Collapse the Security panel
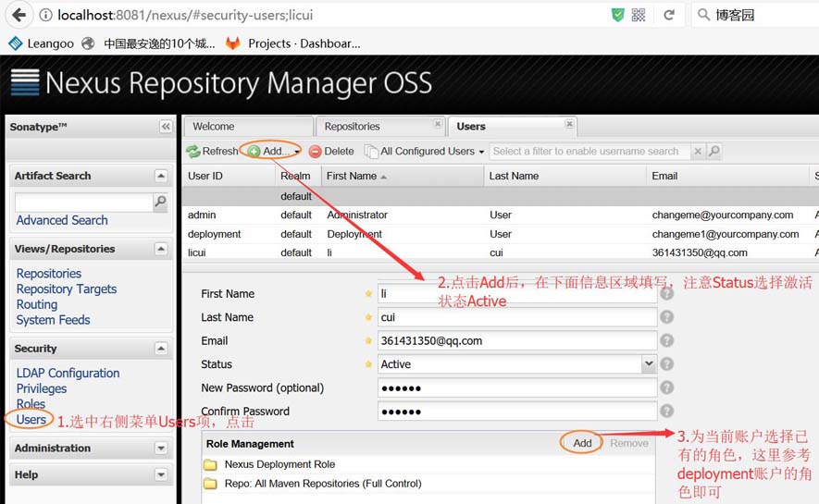The height and width of the screenshot is (504, 819). coord(161,349)
